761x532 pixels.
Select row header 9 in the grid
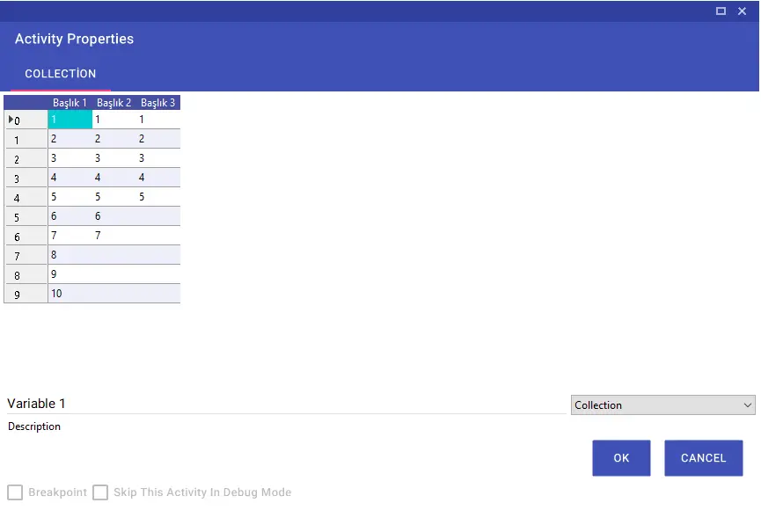26,294
